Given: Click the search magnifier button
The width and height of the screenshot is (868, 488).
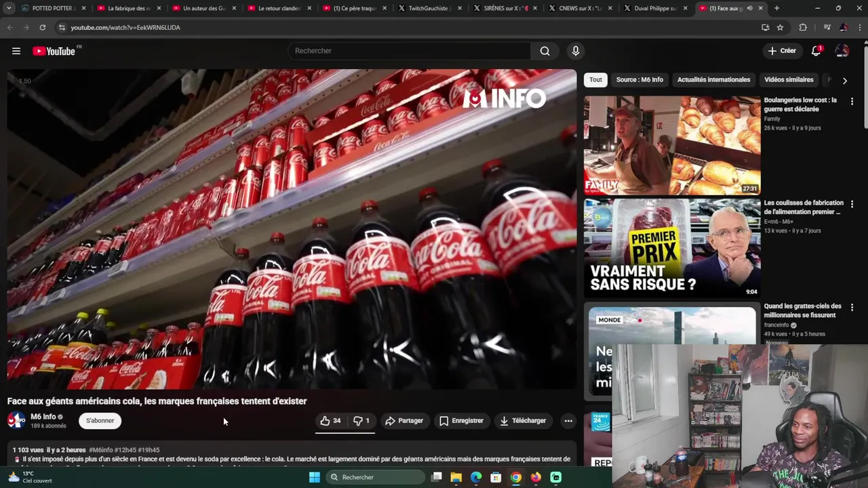Looking at the screenshot, I should tap(545, 51).
